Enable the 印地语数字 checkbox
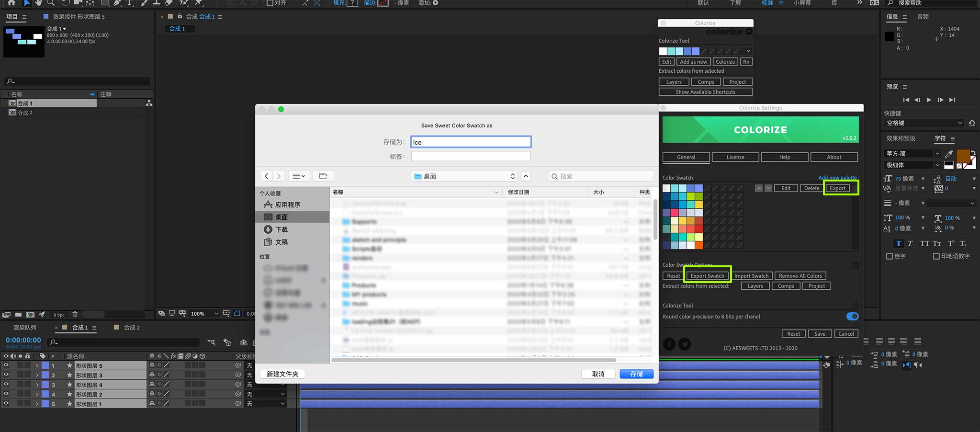This screenshot has width=980, height=432. 936,256
